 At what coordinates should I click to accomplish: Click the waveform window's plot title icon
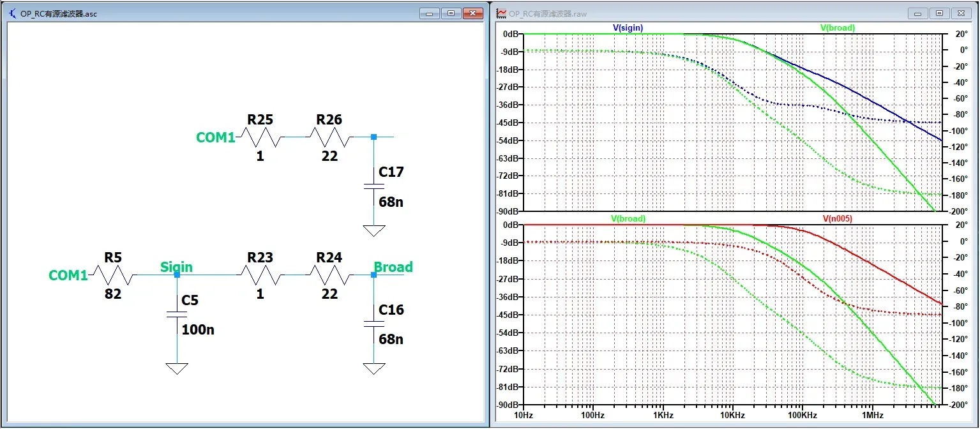502,13
